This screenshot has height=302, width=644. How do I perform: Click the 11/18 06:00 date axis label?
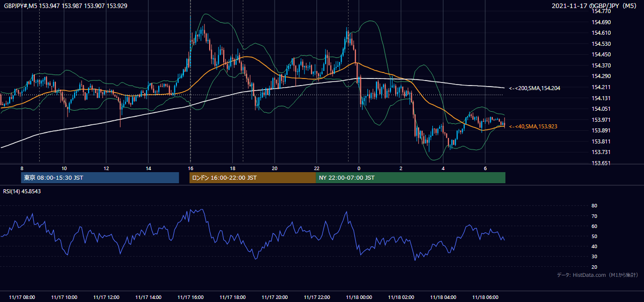(x=485, y=297)
